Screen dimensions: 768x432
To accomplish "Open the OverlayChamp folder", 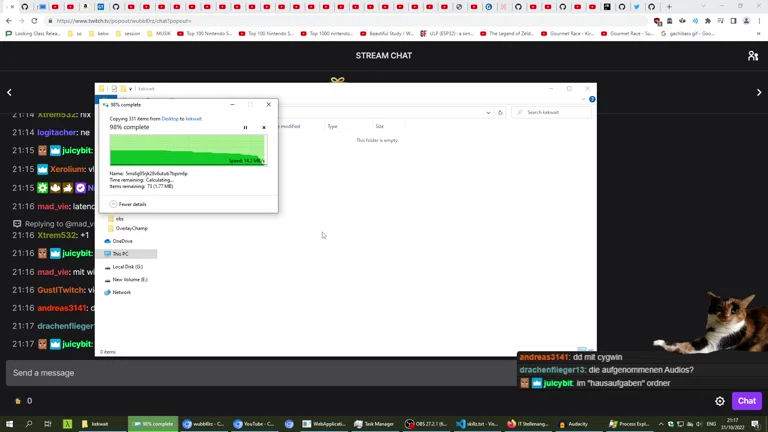I will pyautogui.click(x=131, y=228).
